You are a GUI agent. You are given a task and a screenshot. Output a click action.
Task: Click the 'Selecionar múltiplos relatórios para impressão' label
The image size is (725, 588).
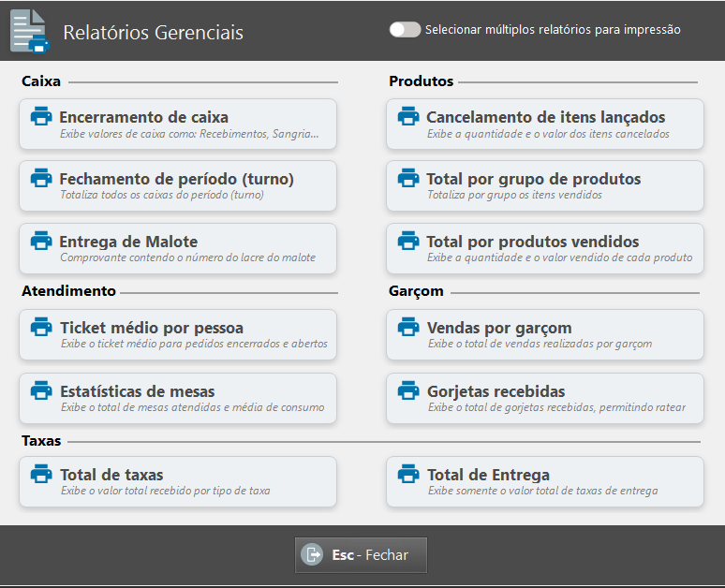pos(553,30)
